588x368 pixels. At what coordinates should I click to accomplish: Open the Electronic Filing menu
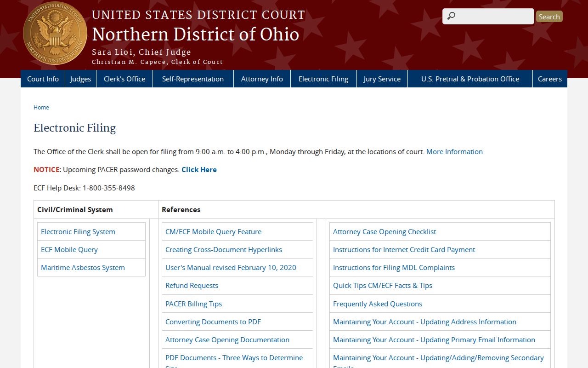(x=323, y=79)
